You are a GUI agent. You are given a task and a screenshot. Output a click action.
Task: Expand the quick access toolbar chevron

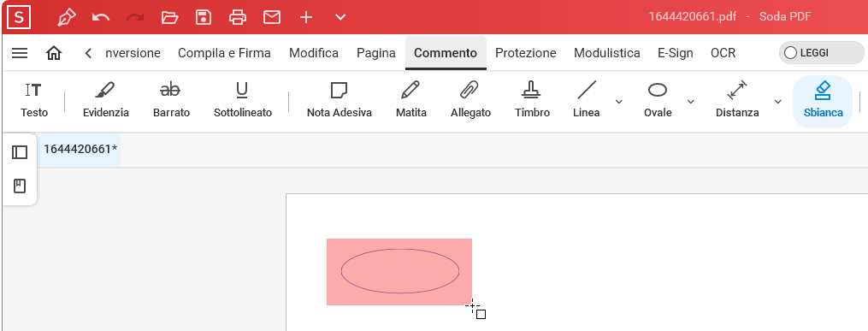(x=340, y=17)
